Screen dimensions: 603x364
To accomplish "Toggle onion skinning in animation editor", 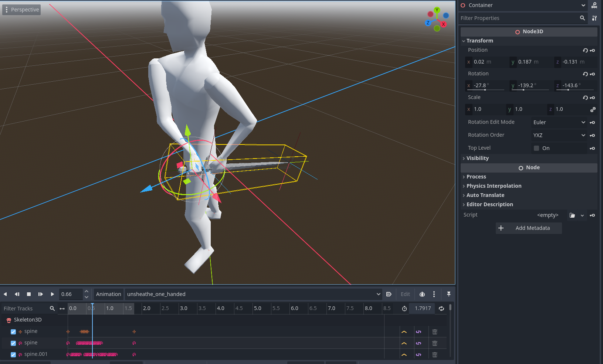I will (422, 294).
